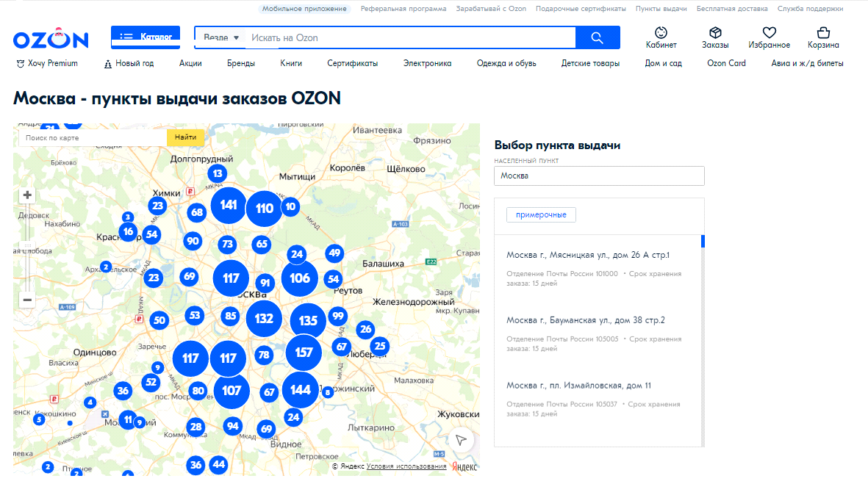The width and height of the screenshot is (868, 484).
Task: Open the Книги category
Action: point(291,63)
